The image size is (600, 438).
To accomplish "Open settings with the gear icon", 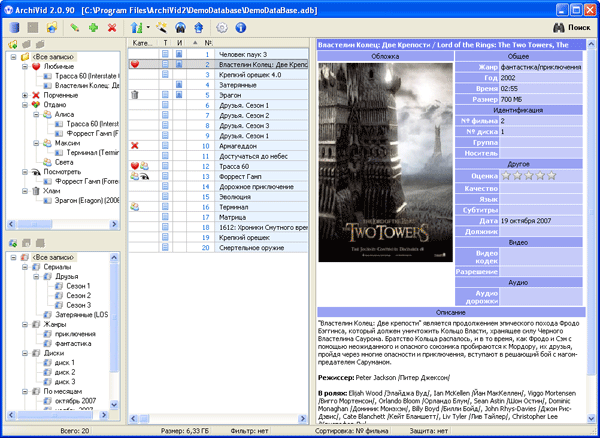I will point(221,30).
